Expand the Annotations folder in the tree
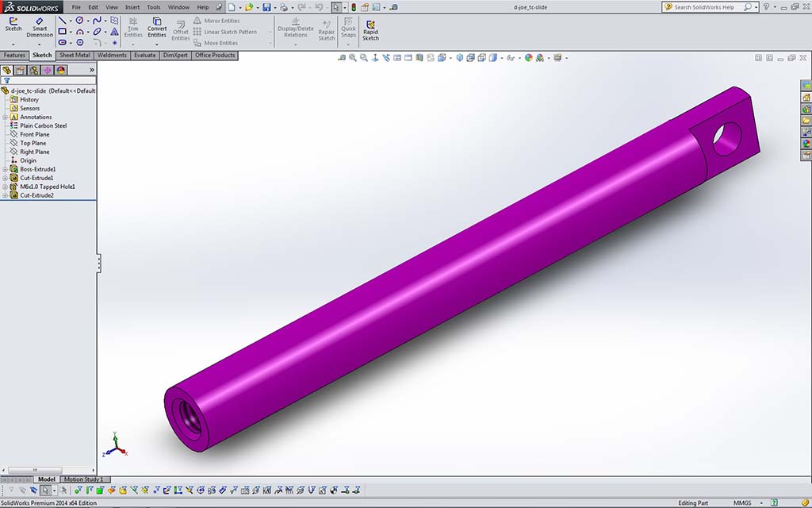This screenshot has height=508, width=812. (5, 117)
